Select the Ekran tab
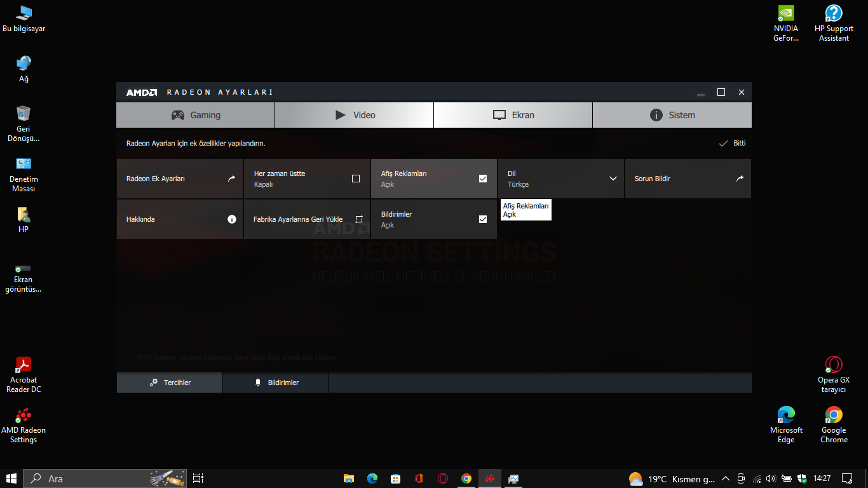 click(x=513, y=115)
